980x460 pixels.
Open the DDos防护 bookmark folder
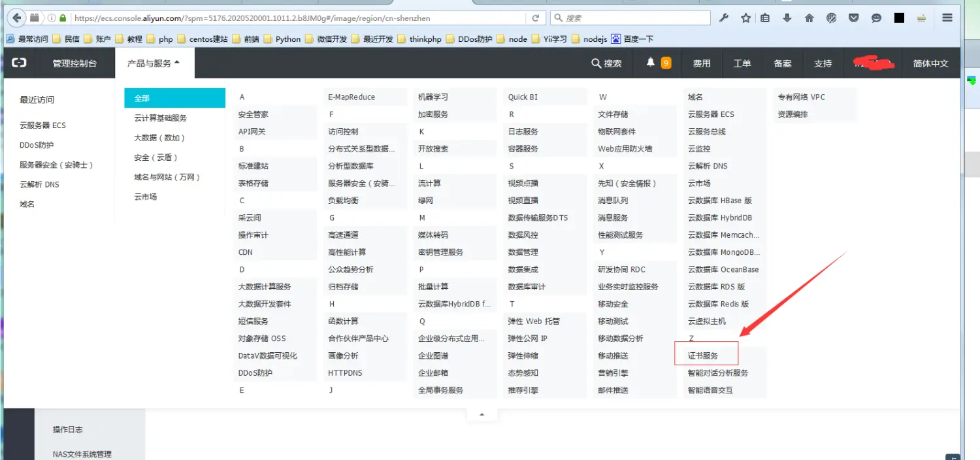[469, 39]
